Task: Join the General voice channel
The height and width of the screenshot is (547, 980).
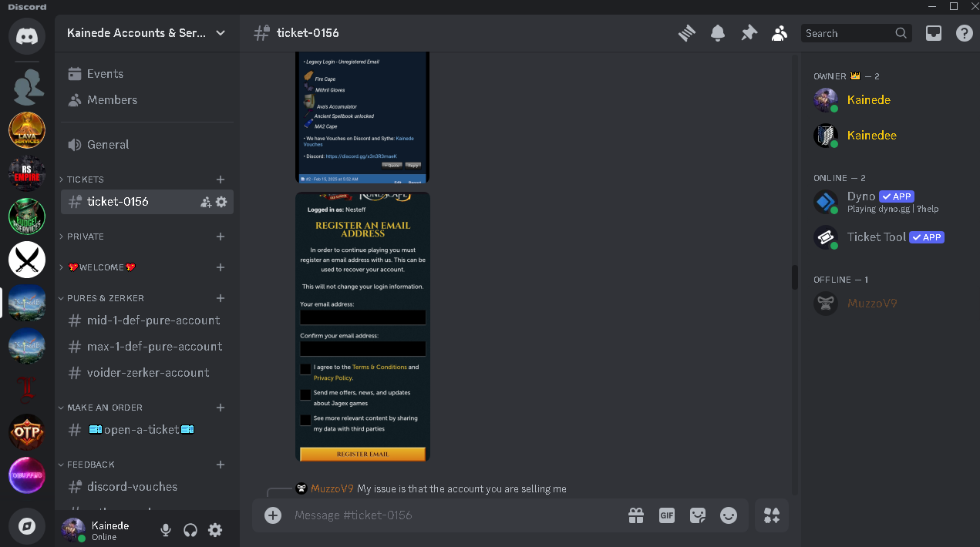Action: click(x=147, y=145)
